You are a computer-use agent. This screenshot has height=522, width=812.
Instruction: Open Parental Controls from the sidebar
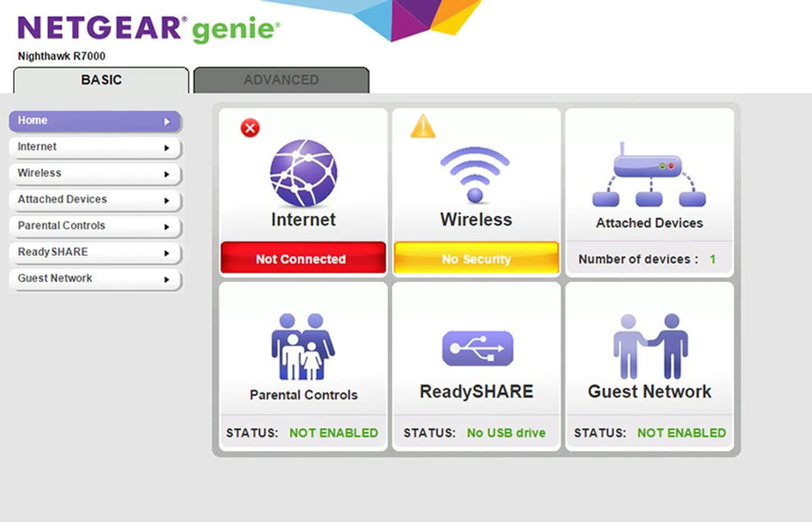tap(95, 226)
